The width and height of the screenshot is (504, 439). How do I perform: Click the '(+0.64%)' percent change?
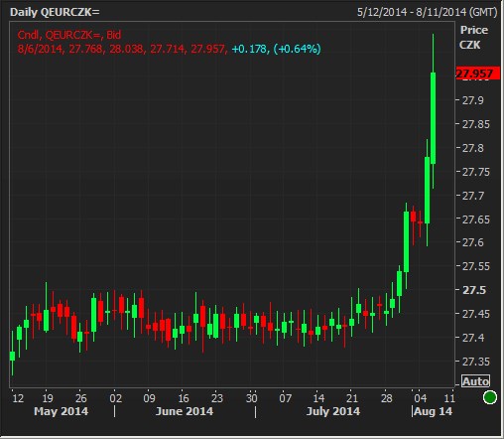(297, 49)
